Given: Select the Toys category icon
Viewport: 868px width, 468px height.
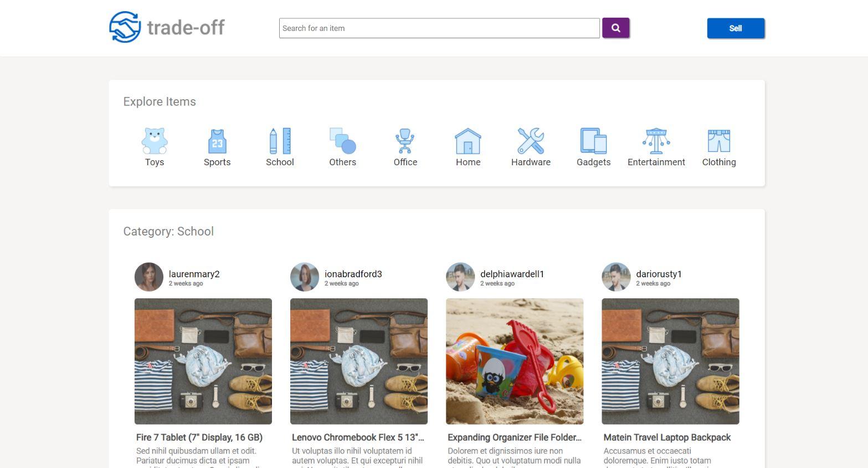Looking at the screenshot, I should click(x=155, y=141).
